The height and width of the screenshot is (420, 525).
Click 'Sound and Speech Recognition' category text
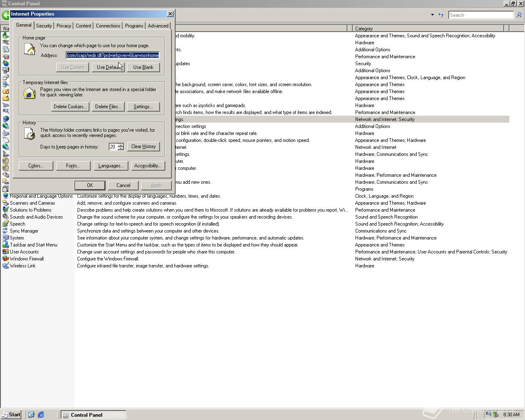coord(386,217)
